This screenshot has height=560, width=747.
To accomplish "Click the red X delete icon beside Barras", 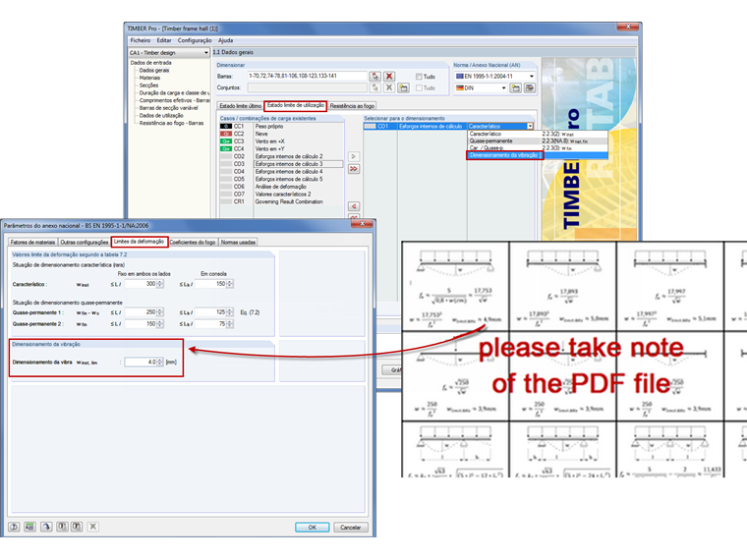I will [389, 77].
